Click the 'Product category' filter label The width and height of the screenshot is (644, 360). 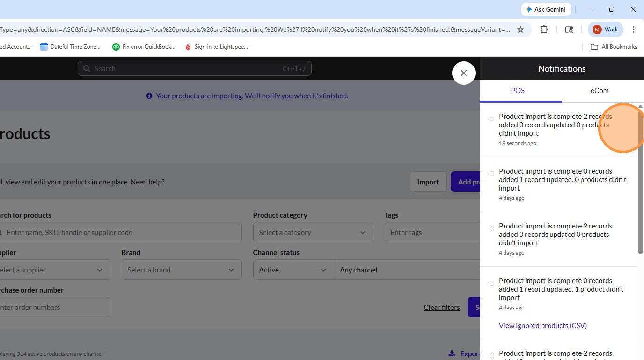(x=280, y=215)
